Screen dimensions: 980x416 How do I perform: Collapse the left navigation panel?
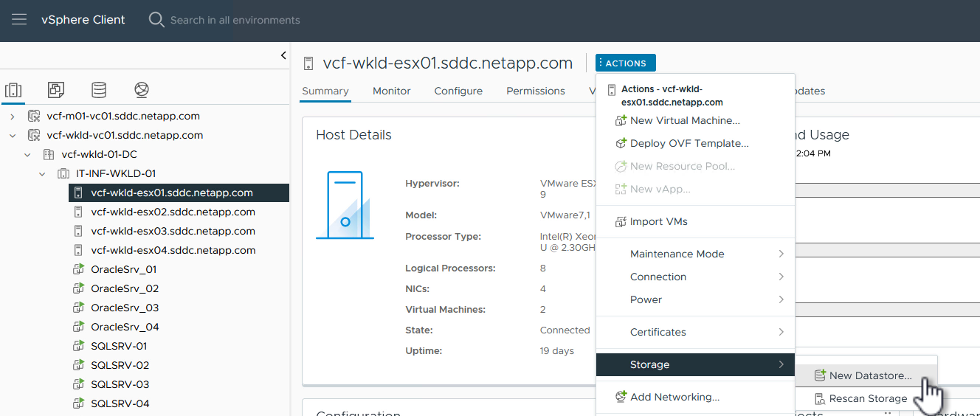(x=283, y=55)
